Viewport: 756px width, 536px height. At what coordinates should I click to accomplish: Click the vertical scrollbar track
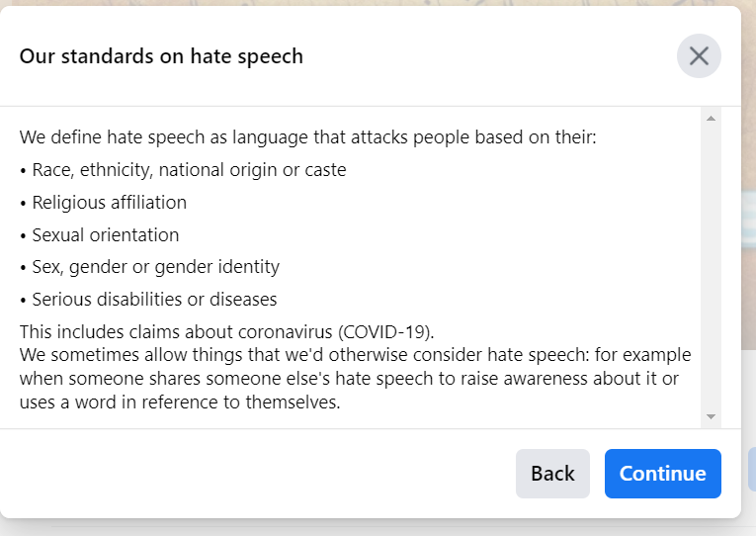(711, 267)
